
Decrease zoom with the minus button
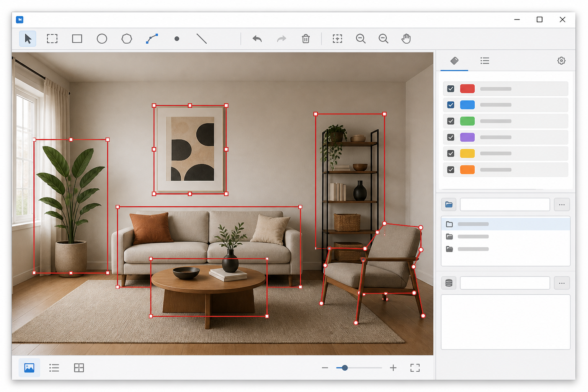325,368
